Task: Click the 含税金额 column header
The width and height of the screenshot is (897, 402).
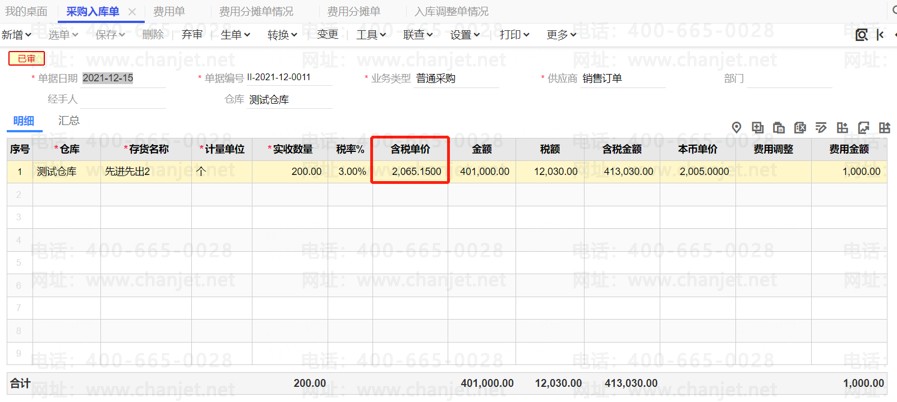Action: [622, 150]
